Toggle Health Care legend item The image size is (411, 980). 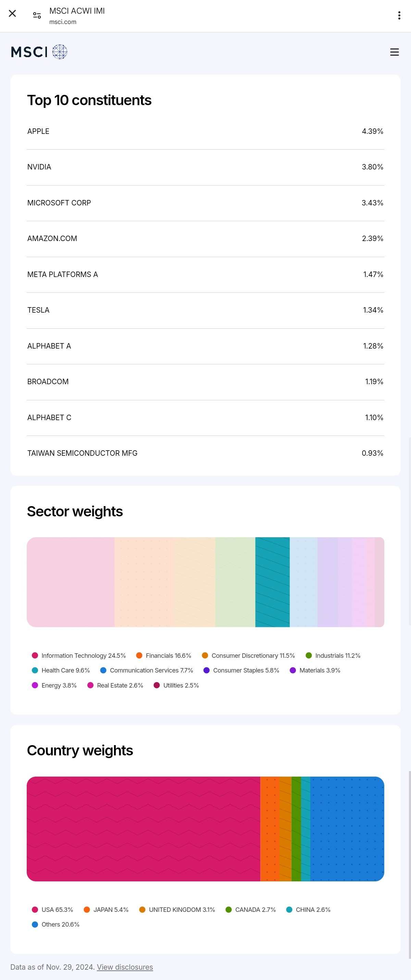tap(61, 670)
